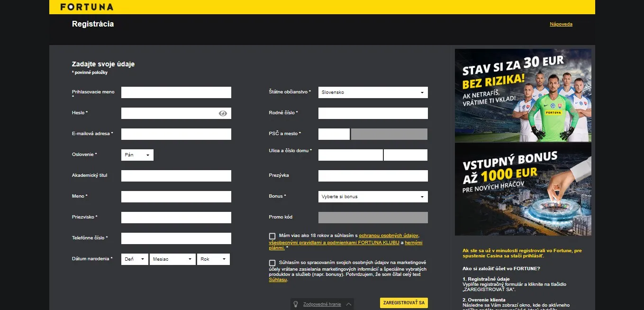Click the E-mailová adresa input
Screen dimensions: 644x310
pos(176,134)
